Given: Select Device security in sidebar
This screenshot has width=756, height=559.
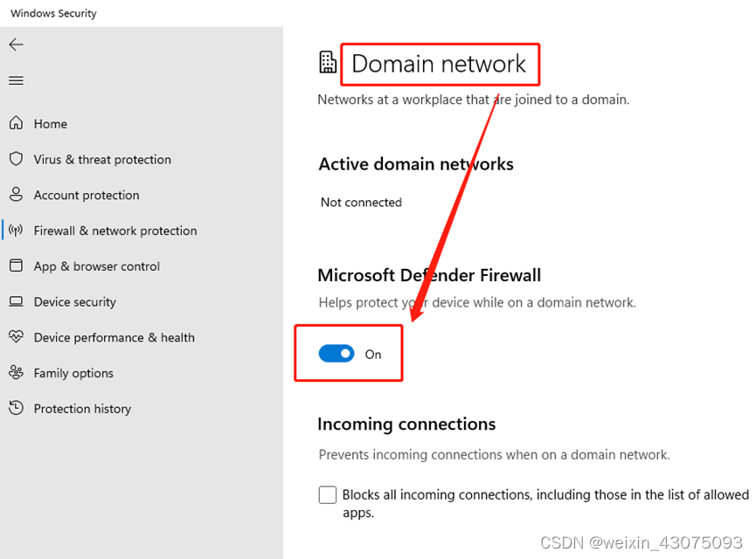Looking at the screenshot, I should (75, 302).
